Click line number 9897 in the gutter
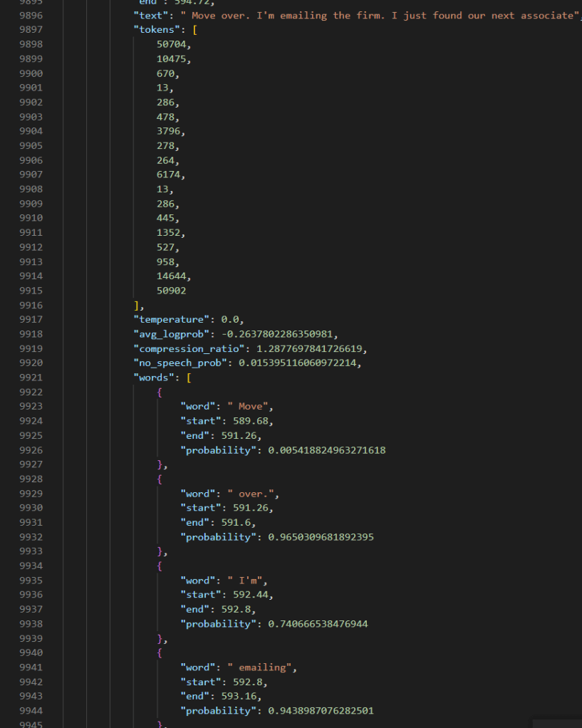This screenshot has height=728, width=582. coord(31,29)
